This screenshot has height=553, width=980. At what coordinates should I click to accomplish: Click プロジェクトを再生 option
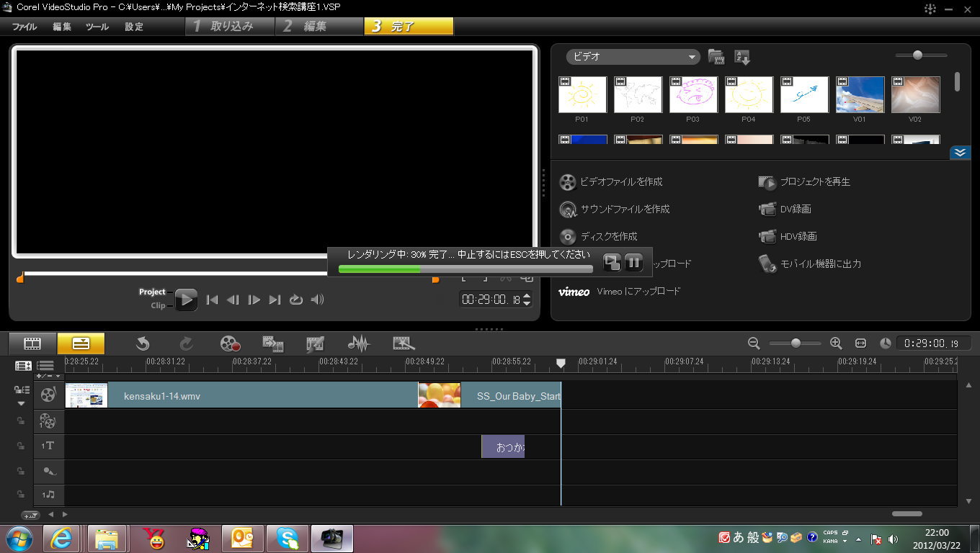[x=804, y=182]
